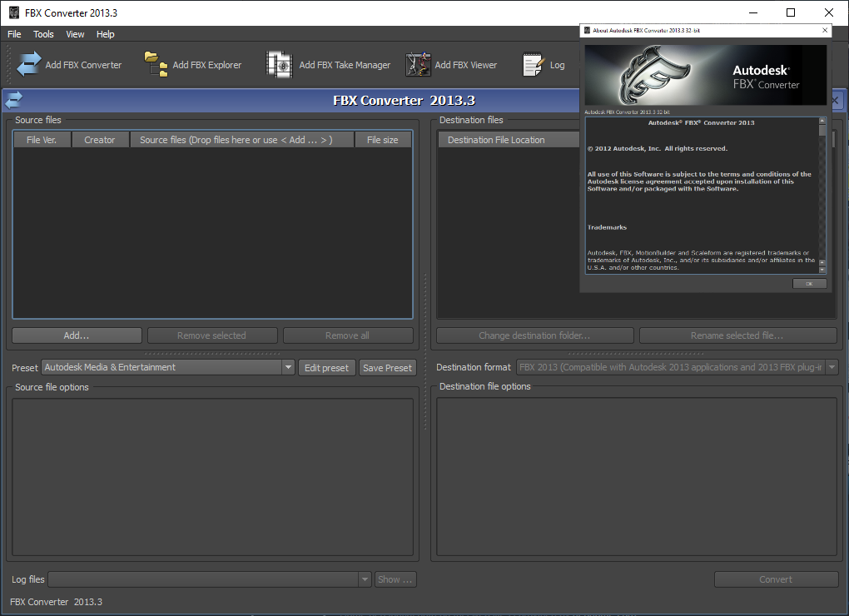849x616 pixels.
Task: Sort by Creator column header
Action: pyautogui.click(x=100, y=140)
